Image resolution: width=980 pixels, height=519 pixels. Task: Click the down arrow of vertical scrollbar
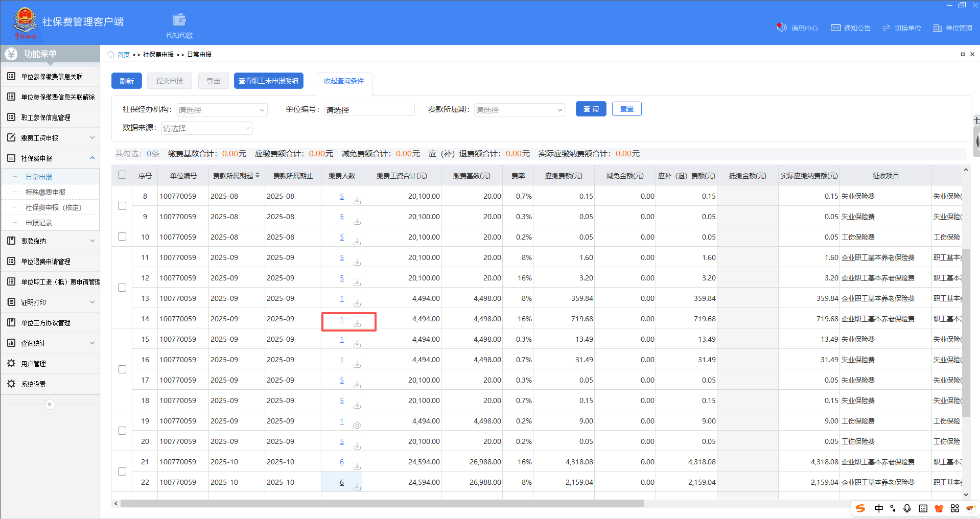tap(966, 494)
